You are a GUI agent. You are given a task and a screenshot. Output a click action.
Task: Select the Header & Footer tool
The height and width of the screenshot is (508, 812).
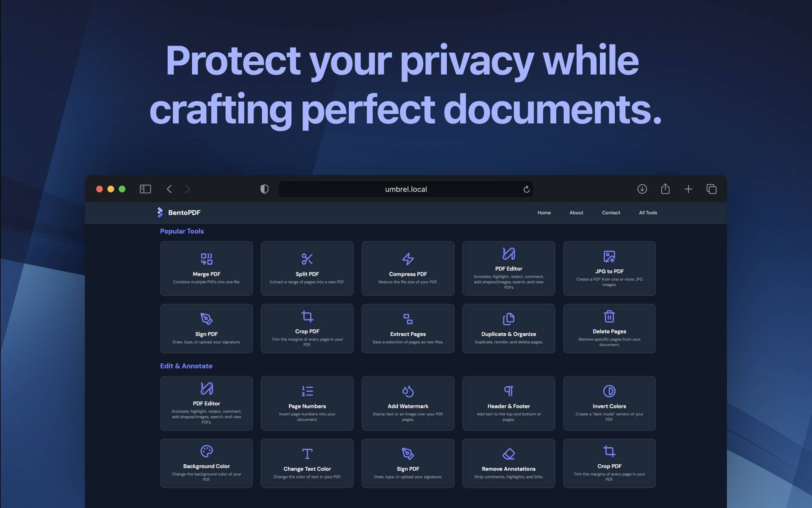coord(509,403)
